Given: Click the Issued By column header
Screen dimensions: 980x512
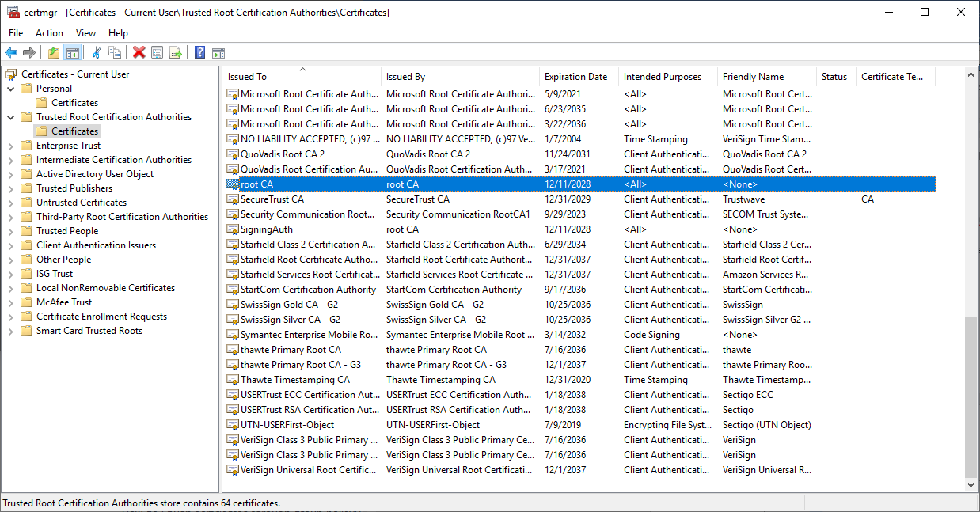Looking at the screenshot, I should point(405,77).
